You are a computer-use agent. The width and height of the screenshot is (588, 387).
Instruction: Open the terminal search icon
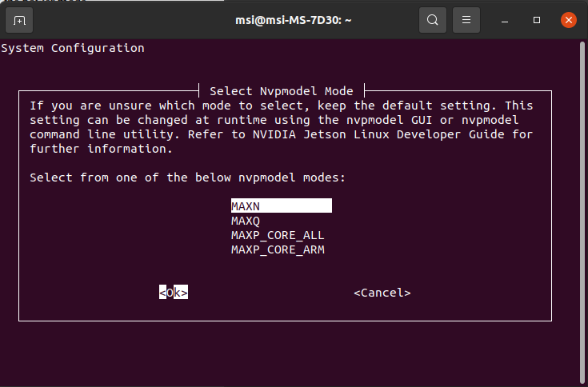click(432, 20)
